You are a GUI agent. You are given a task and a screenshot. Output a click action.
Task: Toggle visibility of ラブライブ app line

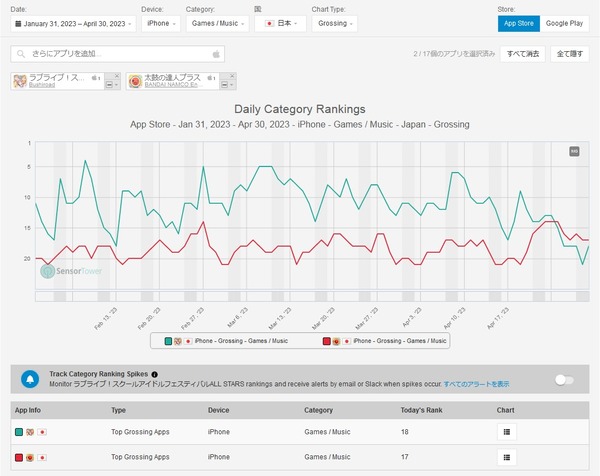tap(109, 85)
